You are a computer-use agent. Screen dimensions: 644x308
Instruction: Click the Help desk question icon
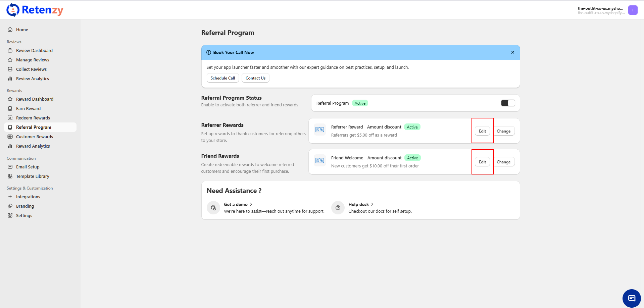(338, 208)
